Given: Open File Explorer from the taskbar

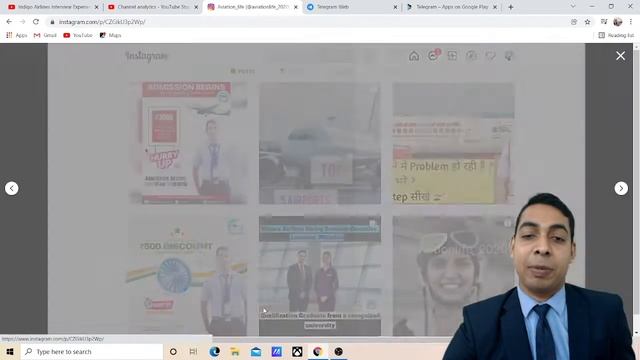Looking at the screenshot, I should pos(235,351).
